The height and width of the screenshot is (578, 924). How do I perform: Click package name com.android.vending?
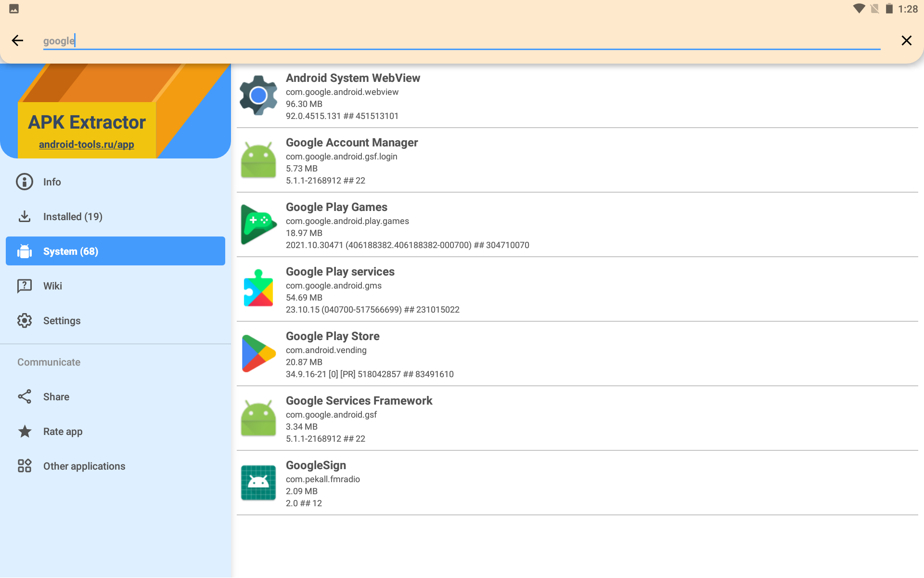tap(326, 350)
